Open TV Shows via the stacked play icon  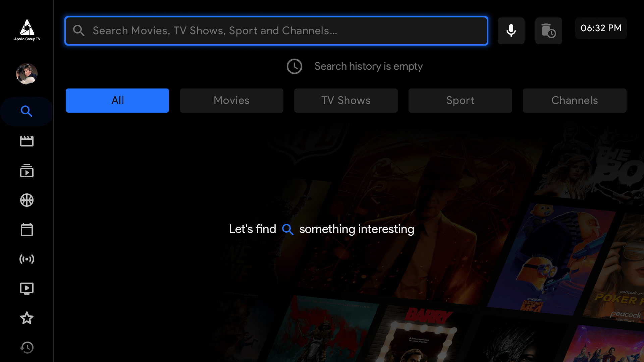click(x=27, y=171)
